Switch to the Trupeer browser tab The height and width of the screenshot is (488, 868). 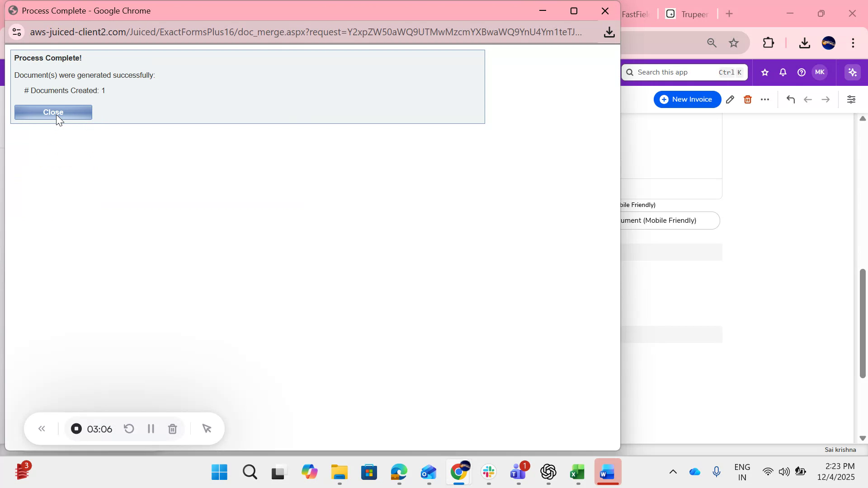click(694, 14)
